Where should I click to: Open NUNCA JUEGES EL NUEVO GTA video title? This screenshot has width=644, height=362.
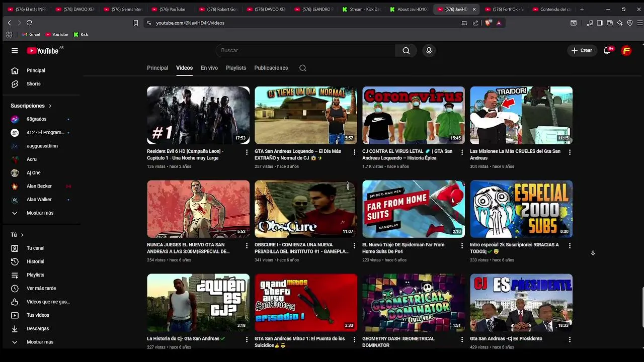point(188,248)
